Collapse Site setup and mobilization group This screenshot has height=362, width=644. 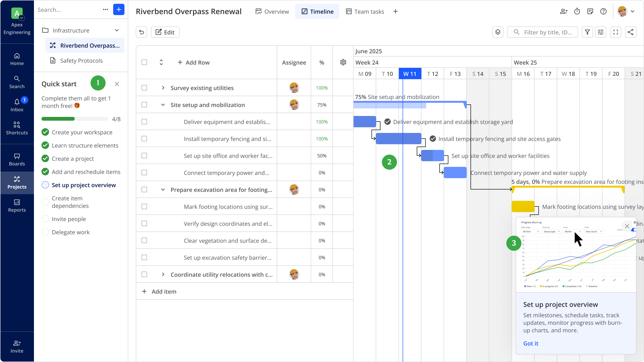tap(163, 105)
